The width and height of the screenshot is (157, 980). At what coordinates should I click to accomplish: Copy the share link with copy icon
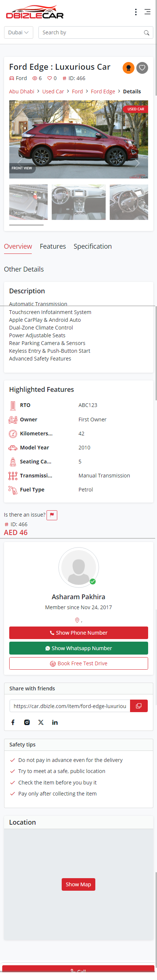139,706
